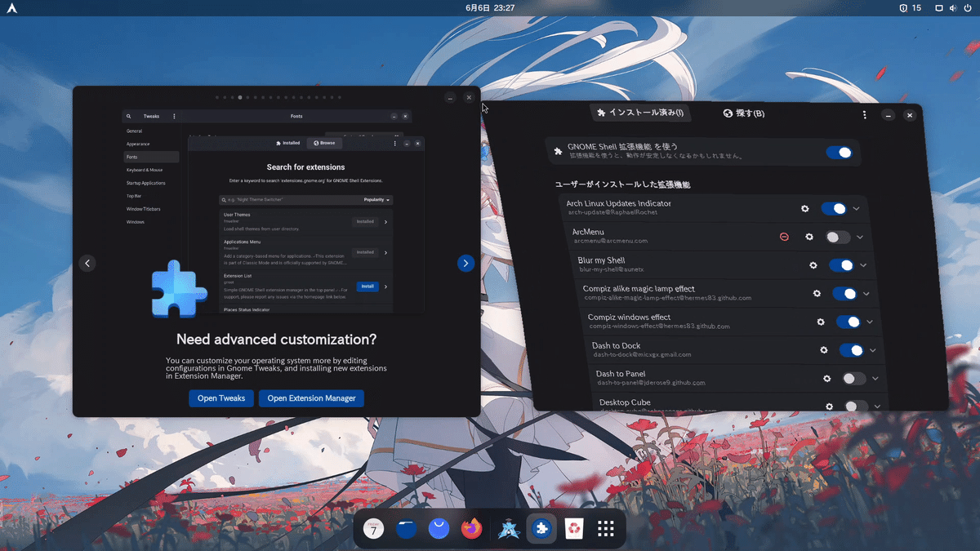Viewport: 980px width, 551px height.
Task: Enable the Dash to Panel switch
Action: click(x=854, y=379)
